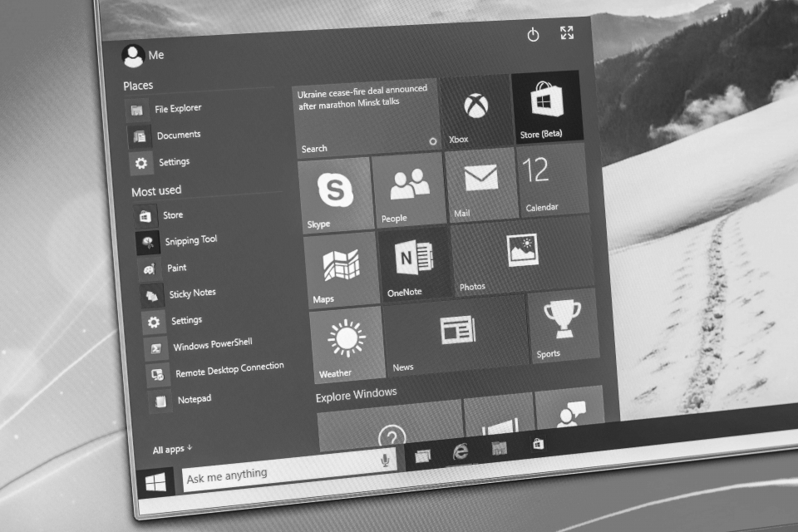The height and width of the screenshot is (532, 798).
Task: Click the Most used heading
Action: pos(156,191)
